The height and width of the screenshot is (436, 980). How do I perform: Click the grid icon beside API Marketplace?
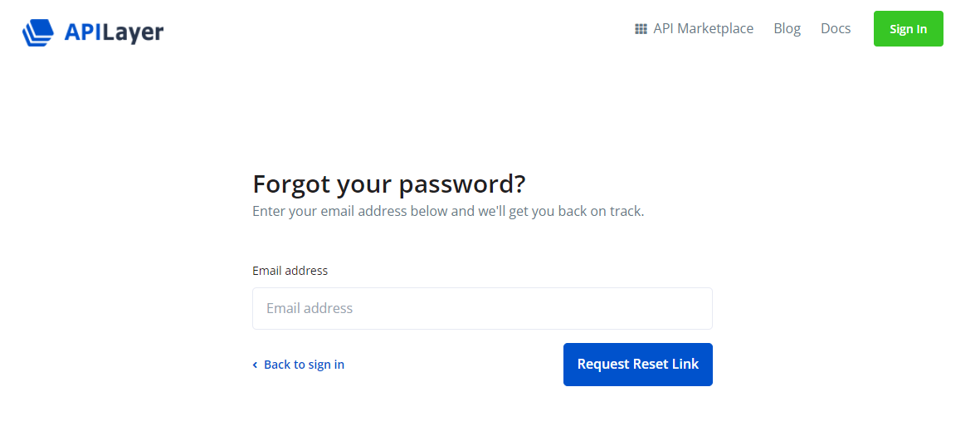pos(641,29)
